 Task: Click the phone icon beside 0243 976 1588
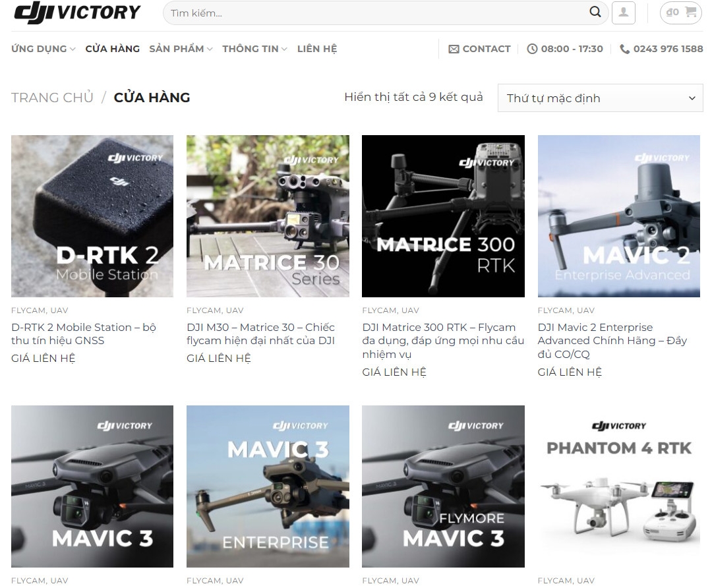pyautogui.click(x=624, y=49)
